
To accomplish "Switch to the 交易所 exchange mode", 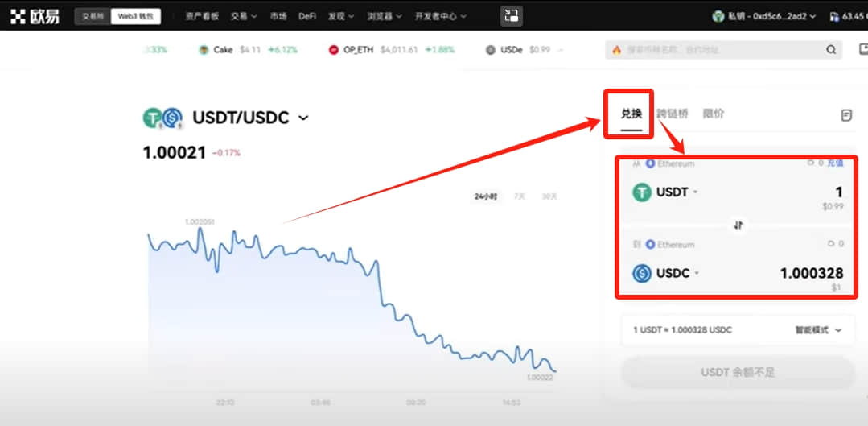I will pyautogui.click(x=93, y=17).
